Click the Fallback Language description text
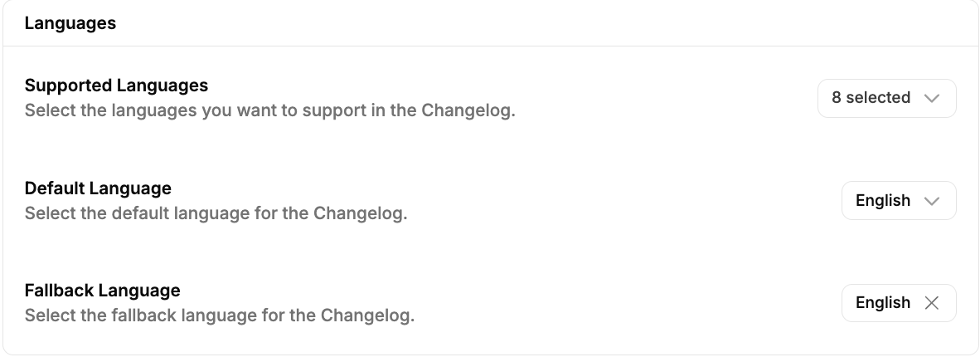 click(x=219, y=315)
